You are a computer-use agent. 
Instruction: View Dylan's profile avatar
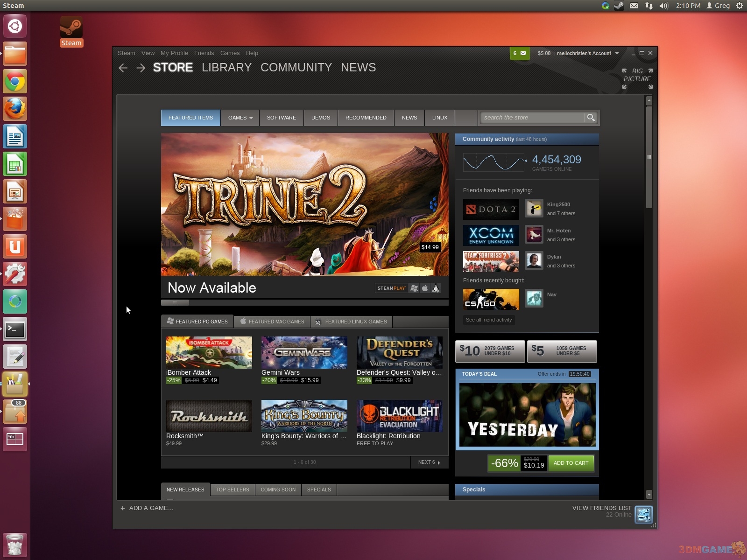click(534, 261)
